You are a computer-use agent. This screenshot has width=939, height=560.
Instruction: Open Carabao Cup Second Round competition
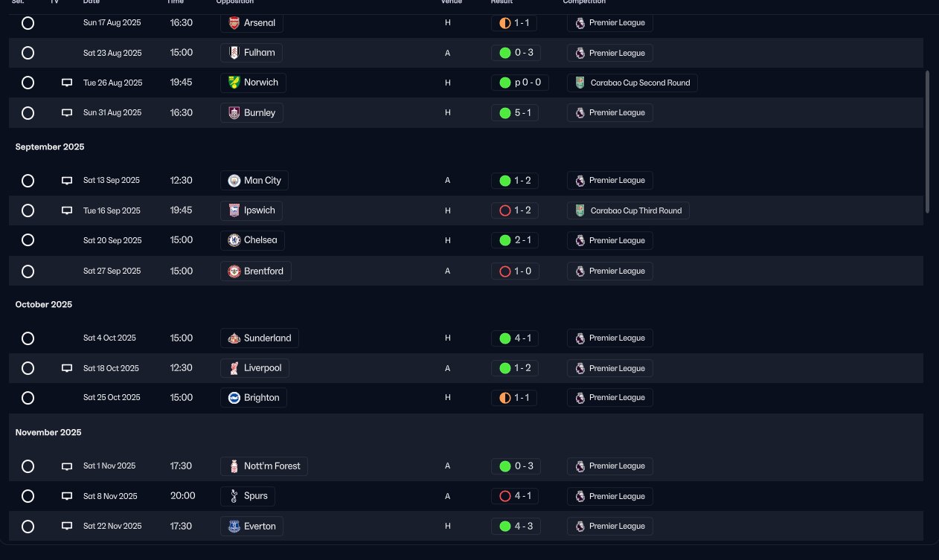click(x=632, y=83)
